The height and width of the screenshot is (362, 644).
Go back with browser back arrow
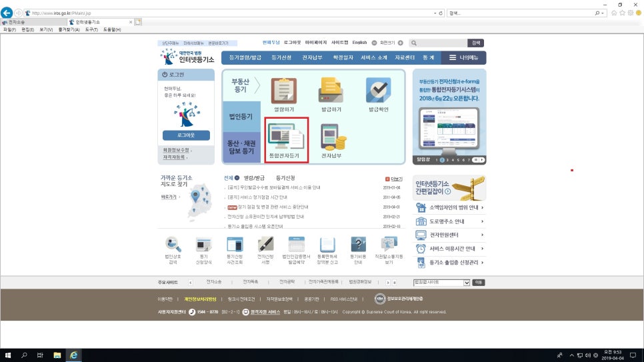[7, 13]
